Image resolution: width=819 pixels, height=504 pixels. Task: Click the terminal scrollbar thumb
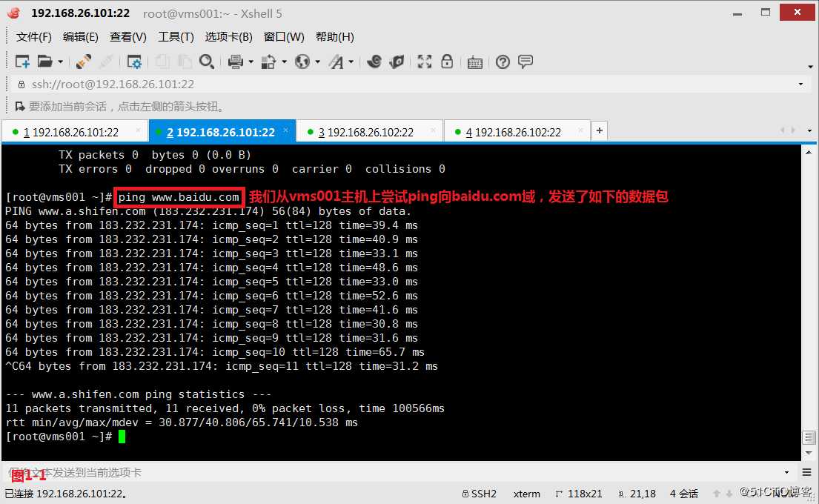pyautogui.click(x=809, y=437)
